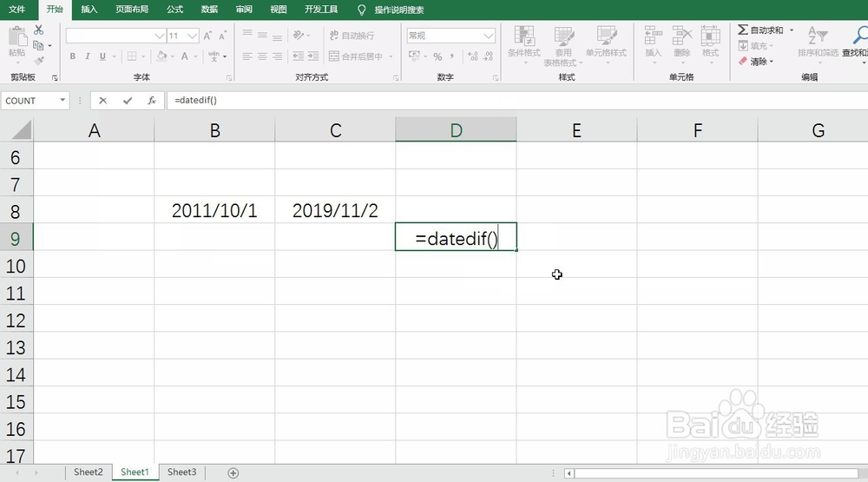Image resolution: width=868 pixels, height=482 pixels.
Task: Open the number format dropdown showing 常规
Action: [x=488, y=36]
